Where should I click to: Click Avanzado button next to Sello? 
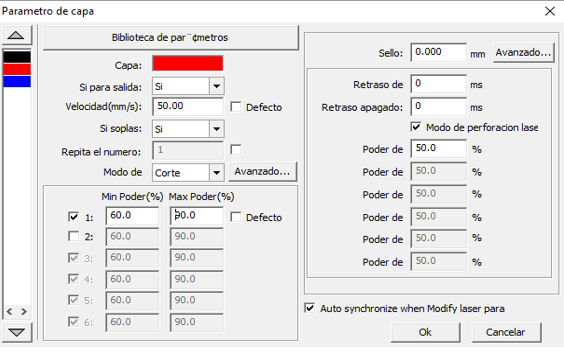click(x=523, y=52)
